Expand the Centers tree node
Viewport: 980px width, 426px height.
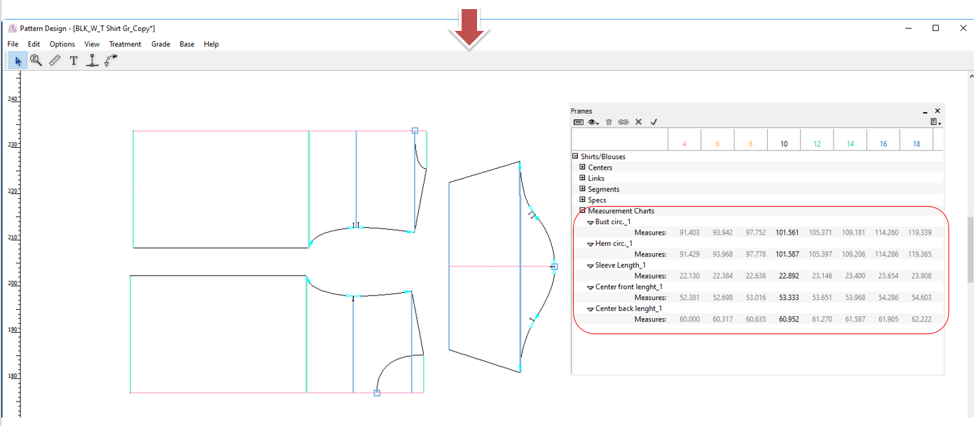point(582,167)
